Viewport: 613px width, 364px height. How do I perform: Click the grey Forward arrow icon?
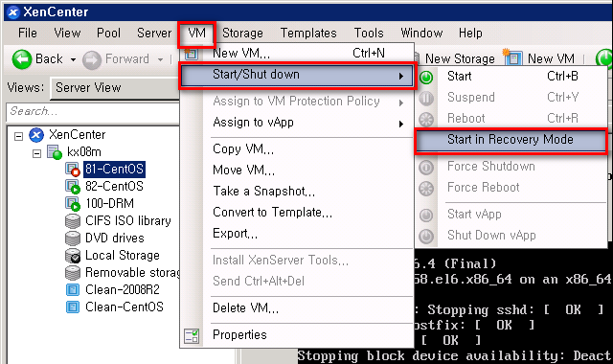[x=92, y=59]
